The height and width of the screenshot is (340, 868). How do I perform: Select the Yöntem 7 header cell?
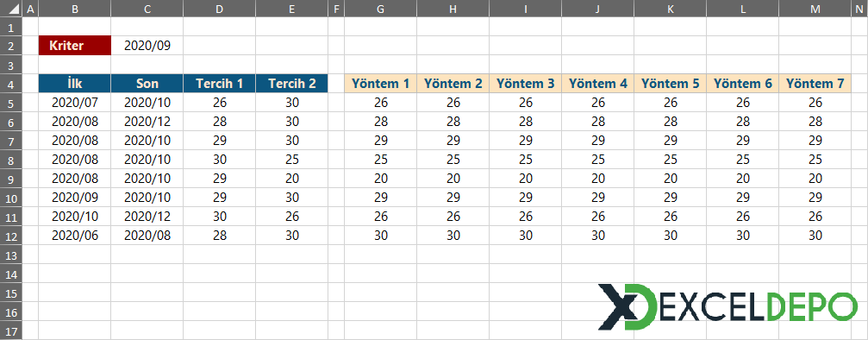[815, 84]
